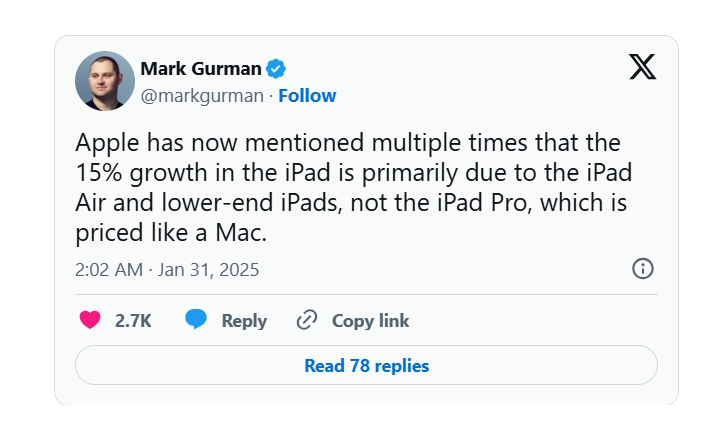
Task: Follow Mark Gurman via the Follow link
Action: 307,96
